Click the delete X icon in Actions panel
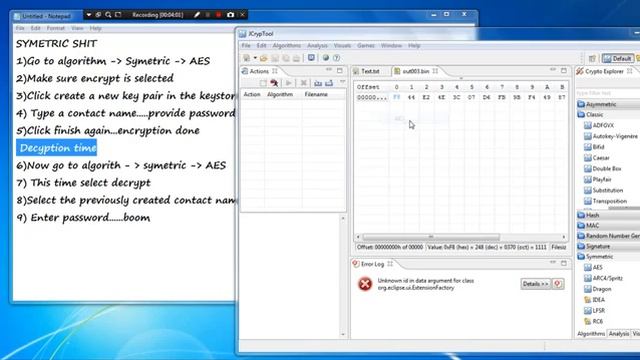Image resolution: width=640 pixels, height=360 pixels. (303, 83)
